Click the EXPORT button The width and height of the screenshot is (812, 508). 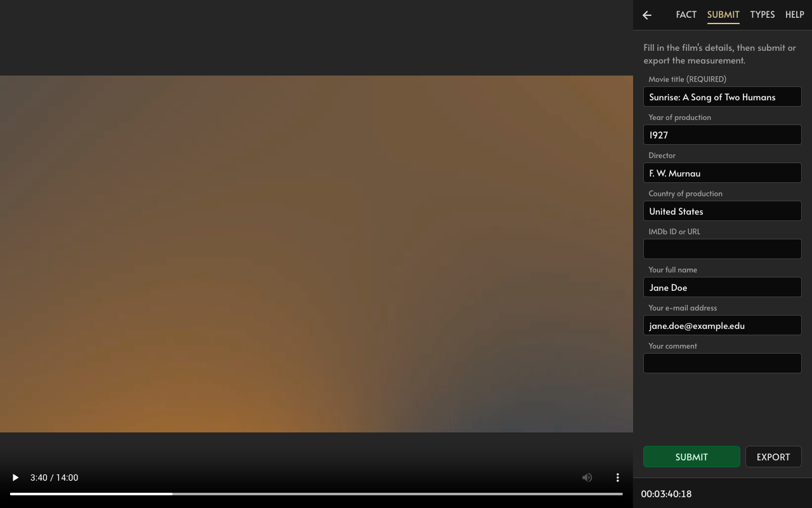pos(773,457)
